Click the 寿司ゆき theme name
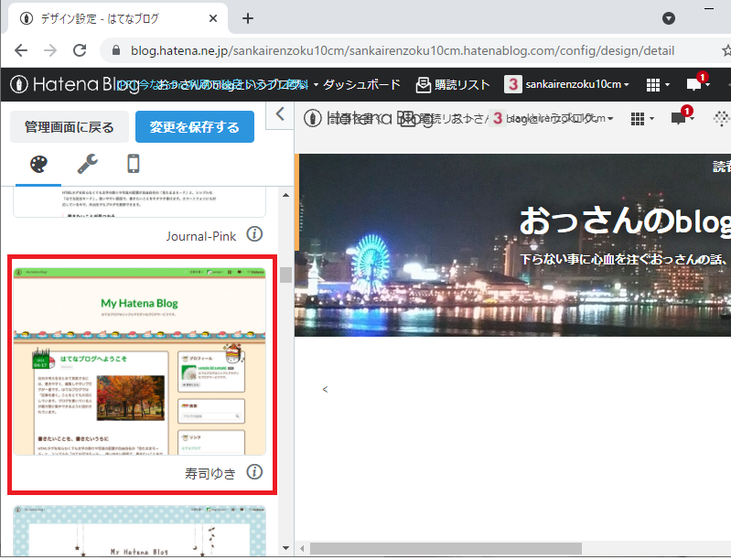Image resolution: width=731 pixels, height=560 pixels. click(210, 474)
